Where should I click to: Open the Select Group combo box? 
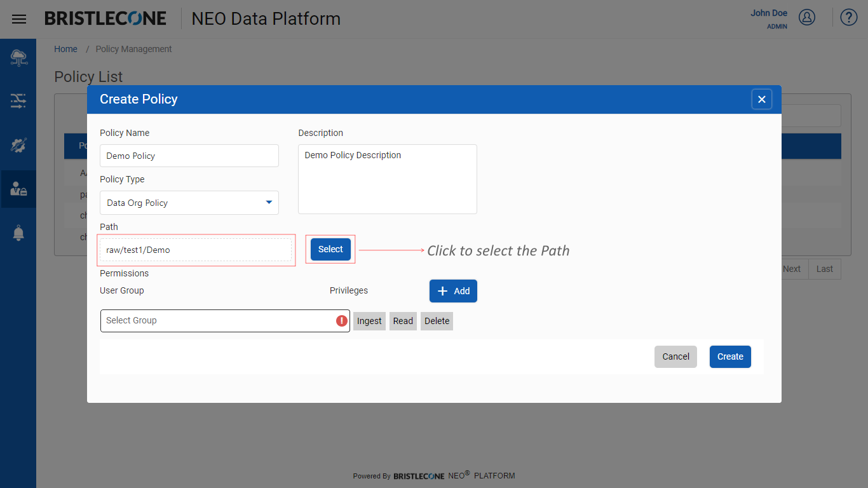pyautogui.click(x=225, y=321)
